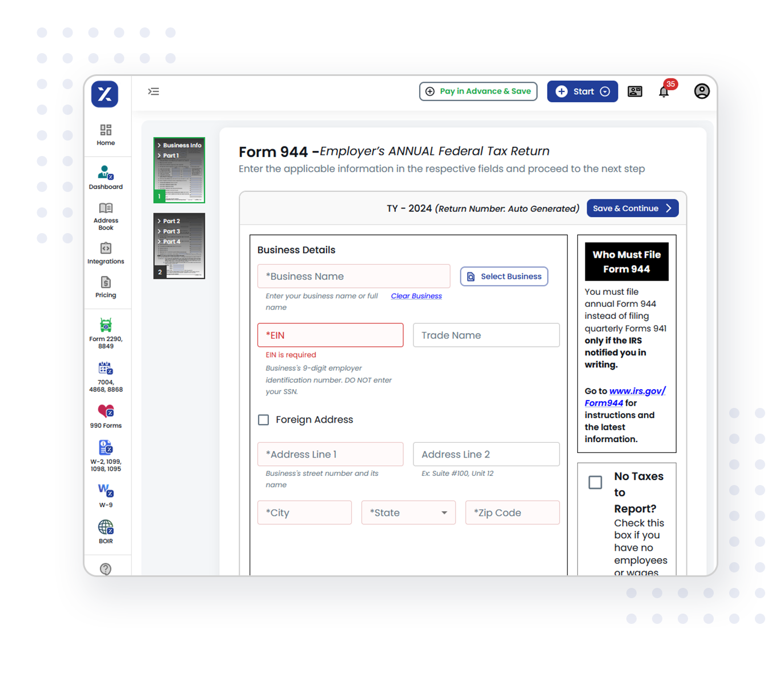Check the No Taxes to Report box

(594, 482)
